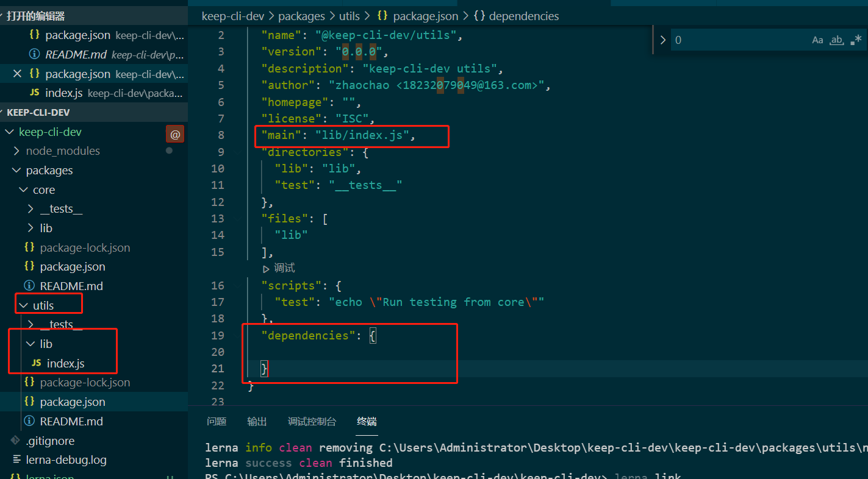868x479 pixels.
Task: Click the JS icon of index.js in open editors
Action: [x=35, y=93]
